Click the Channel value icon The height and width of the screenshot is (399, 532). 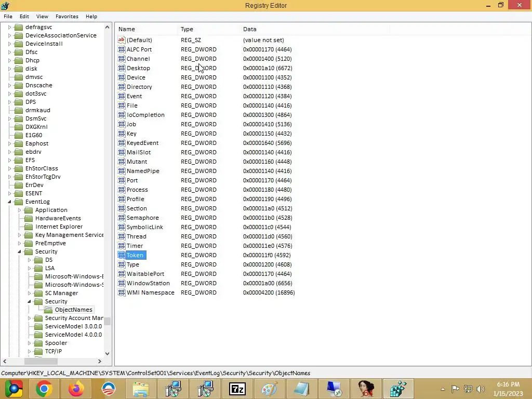coord(122,59)
